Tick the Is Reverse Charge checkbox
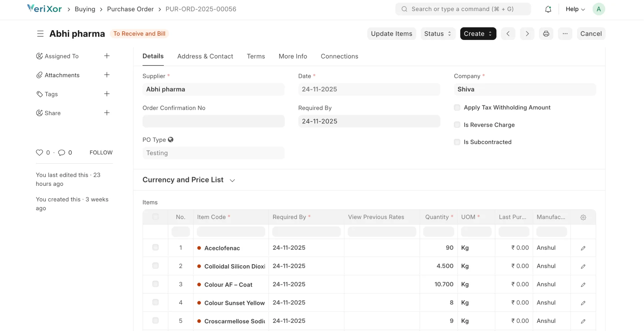Screen dimensions: 644x331 (457, 125)
